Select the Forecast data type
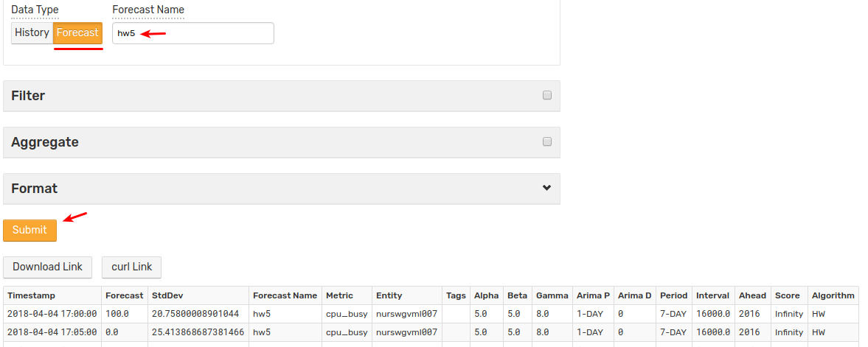 [x=77, y=32]
